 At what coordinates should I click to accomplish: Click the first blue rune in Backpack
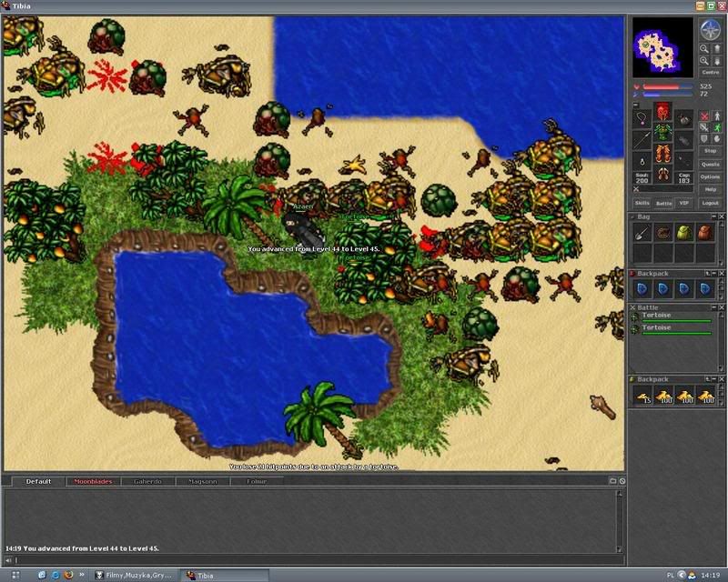click(x=642, y=288)
